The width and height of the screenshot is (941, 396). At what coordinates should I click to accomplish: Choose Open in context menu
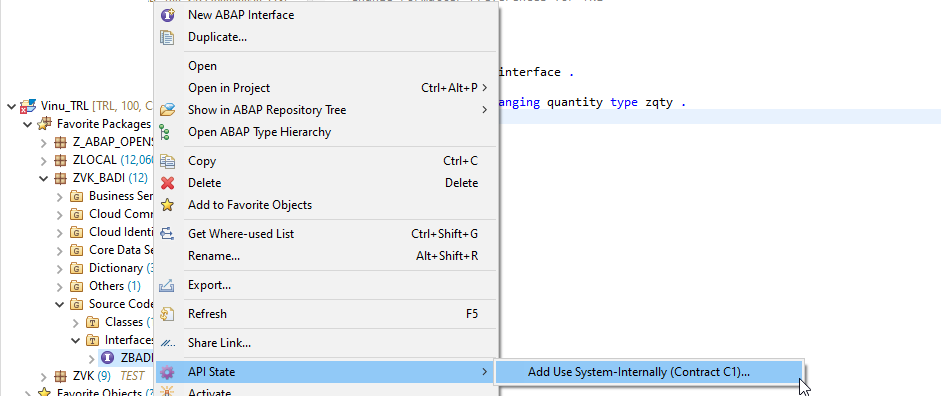[x=326, y=66]
